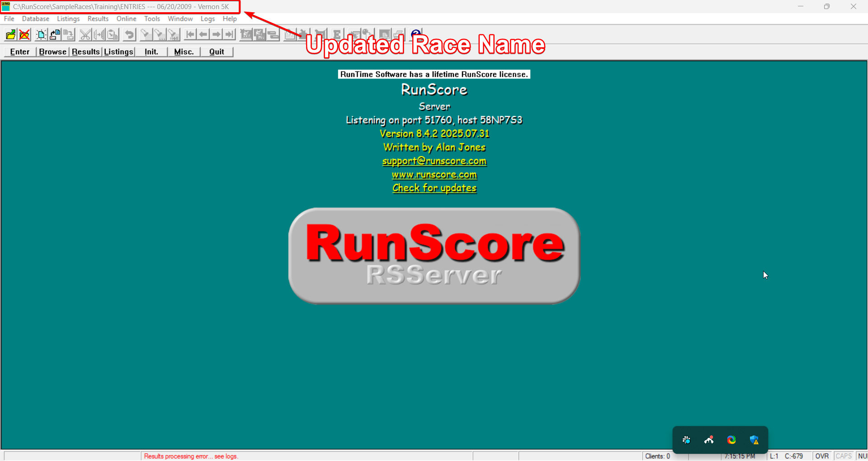Screen dimensions: 868x461
Task: Click the Results button in button bar
Action: click(x=85, y=52)
